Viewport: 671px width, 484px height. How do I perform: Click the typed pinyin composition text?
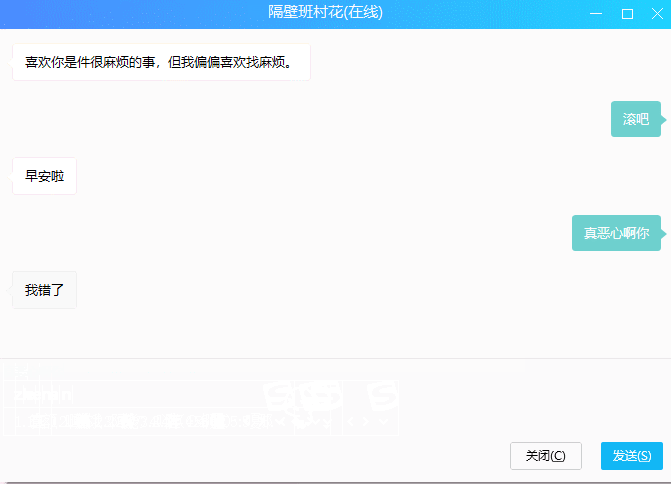tap(45, 394)
